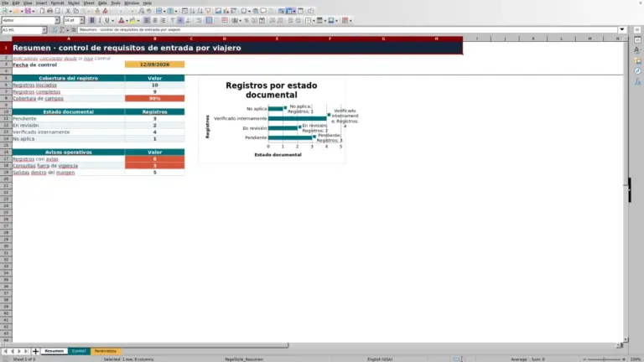This screenshot has width=644, height=362.
Task: Open the Data menu
Action: point(102,3)
